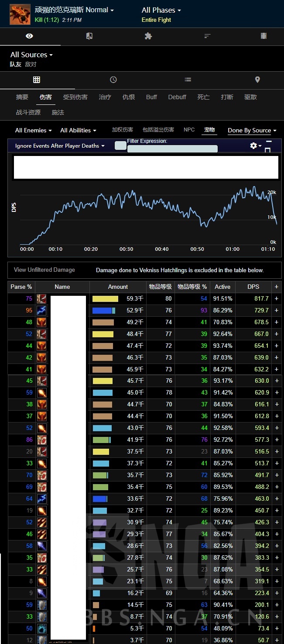Open the Done By Source dropdown
Viewport: 284px width, 644px height.
pos(252,131)
